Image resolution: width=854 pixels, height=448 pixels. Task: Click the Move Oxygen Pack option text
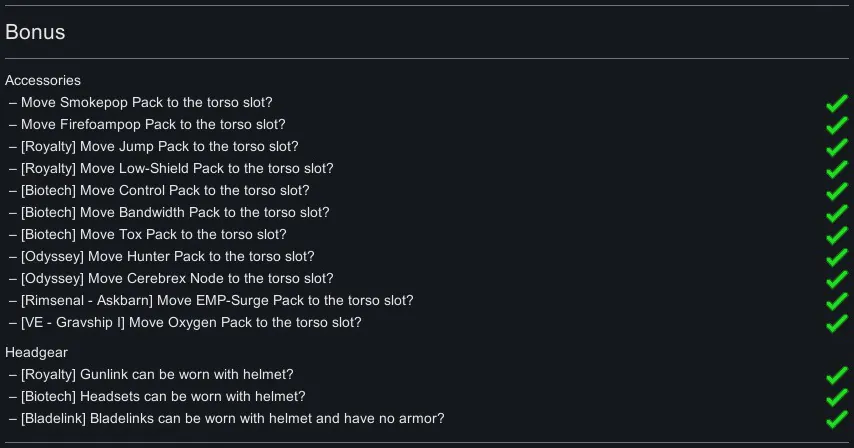191,323
